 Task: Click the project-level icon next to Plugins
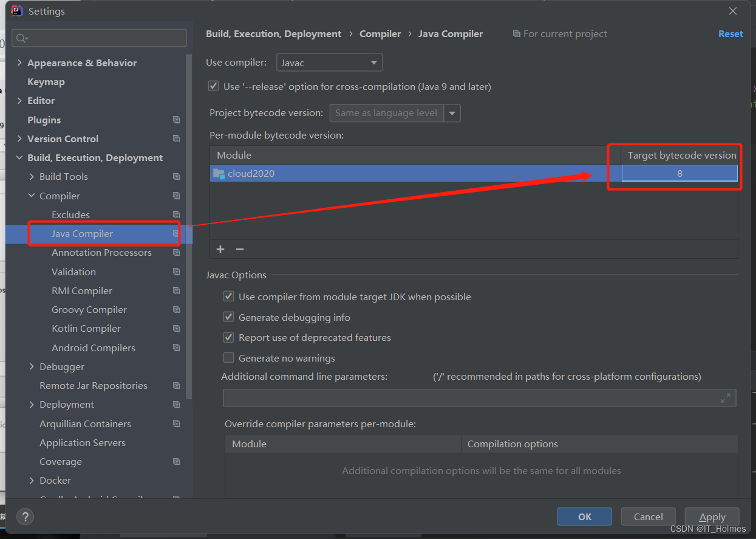coord(176,120)
